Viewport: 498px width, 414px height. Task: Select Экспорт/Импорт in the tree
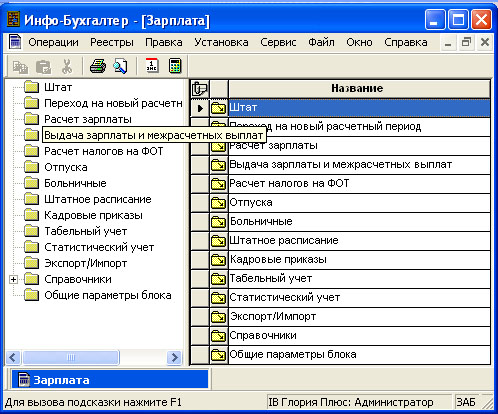point(86,263)
